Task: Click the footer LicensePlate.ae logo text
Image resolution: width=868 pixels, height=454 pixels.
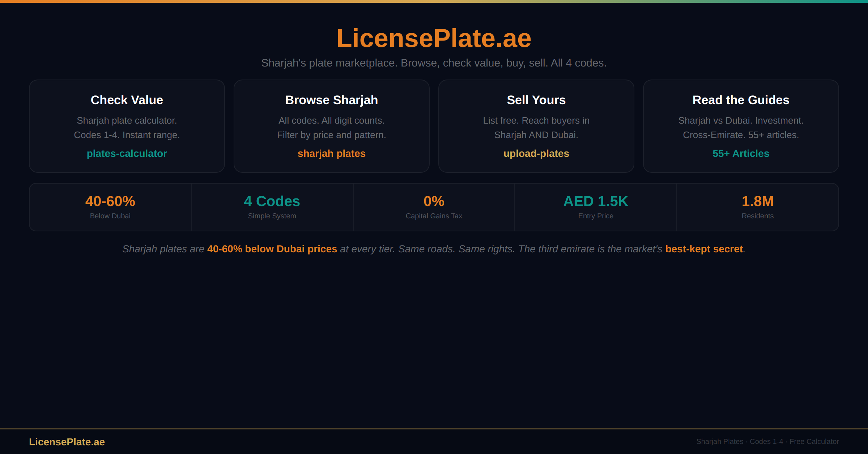Action: [67, 442]
